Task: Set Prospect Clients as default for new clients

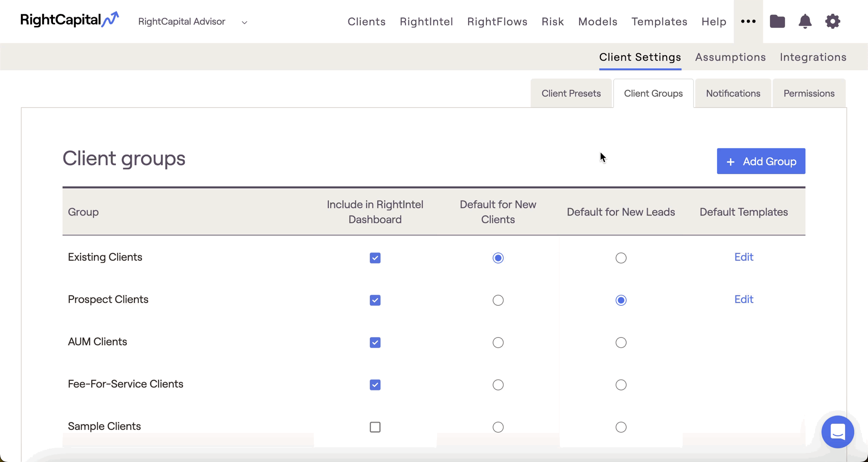Action: pyautogui.click(x=498, y=300)
